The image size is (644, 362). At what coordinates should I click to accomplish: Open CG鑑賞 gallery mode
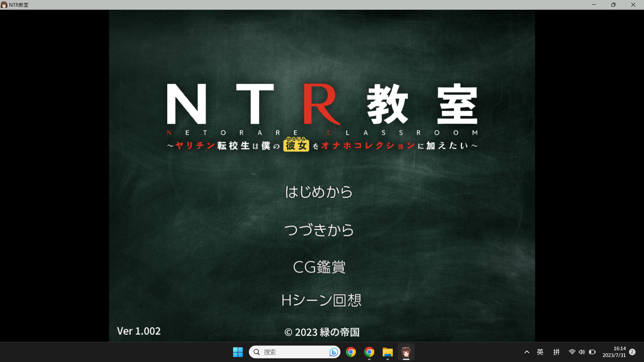319,266
